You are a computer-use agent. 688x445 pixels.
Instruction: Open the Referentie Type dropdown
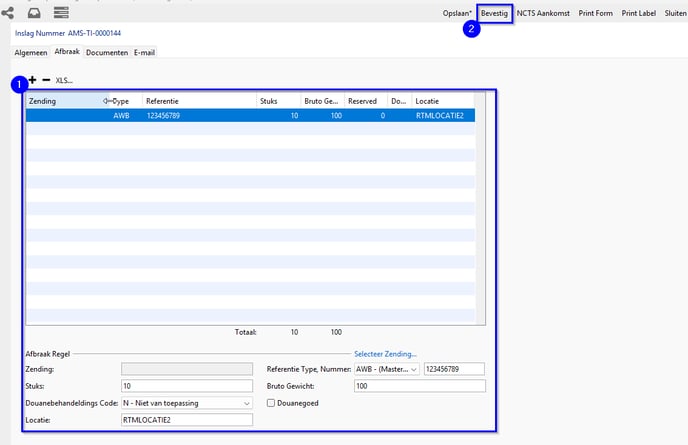(387, 369)
